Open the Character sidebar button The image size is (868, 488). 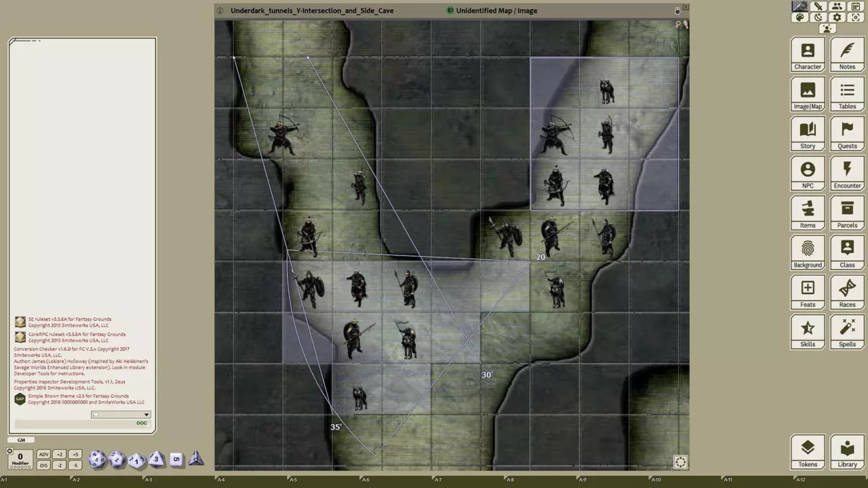[x=808, y=55]
